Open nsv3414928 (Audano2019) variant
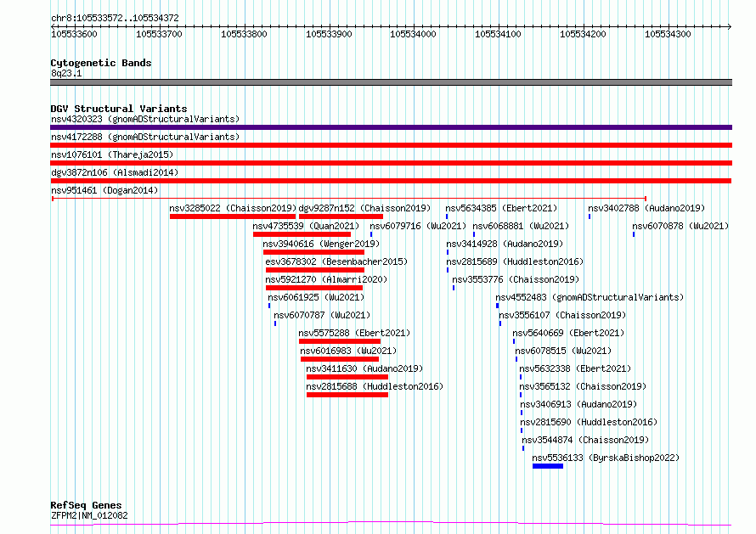The width and height of the screenshot is (756, 534). point(505,244)
